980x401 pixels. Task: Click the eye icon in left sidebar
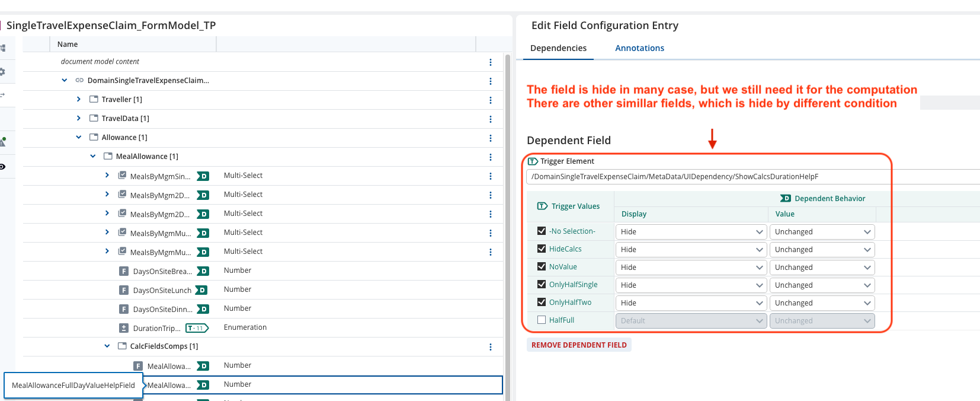(x=2, y=167)
